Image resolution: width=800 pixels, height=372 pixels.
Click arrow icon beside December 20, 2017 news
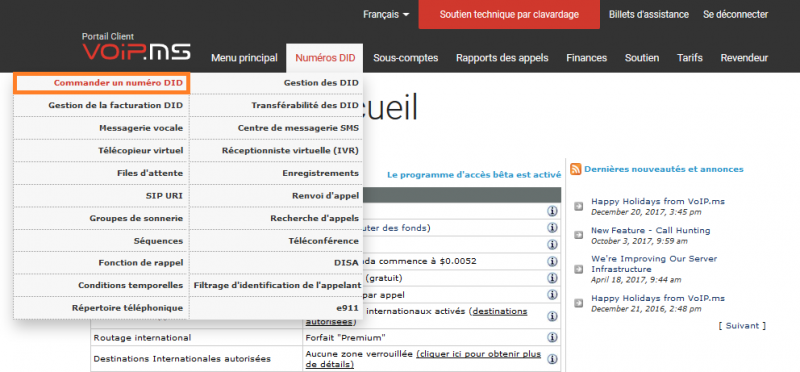pos(579,206)
